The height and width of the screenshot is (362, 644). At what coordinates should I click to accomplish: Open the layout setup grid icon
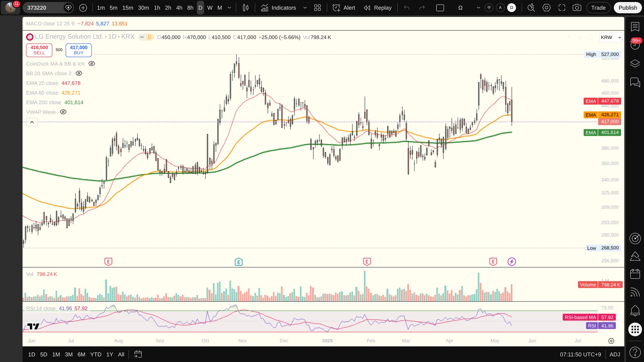(318, 8)
